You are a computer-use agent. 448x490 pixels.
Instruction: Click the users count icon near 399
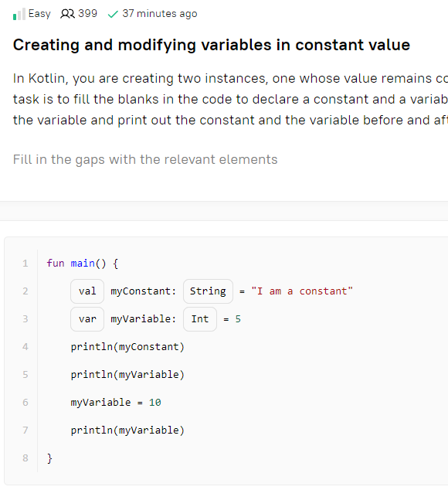pyautogui.click(x=67, y=14)
